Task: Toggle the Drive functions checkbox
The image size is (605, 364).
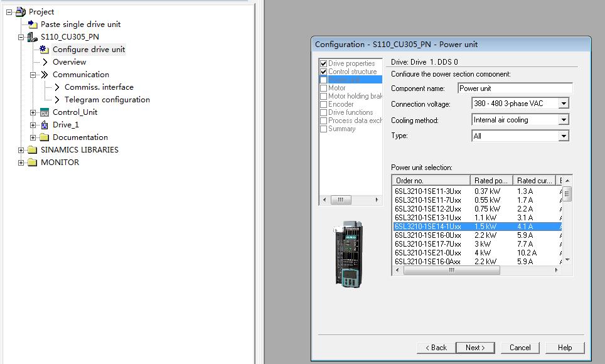Action: (324, 113)
